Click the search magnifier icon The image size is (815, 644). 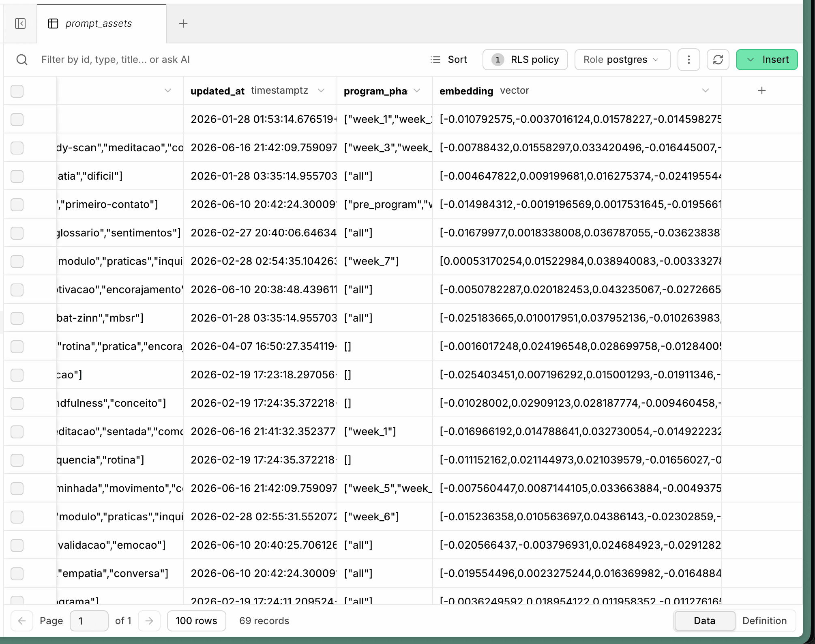(22, 60)
